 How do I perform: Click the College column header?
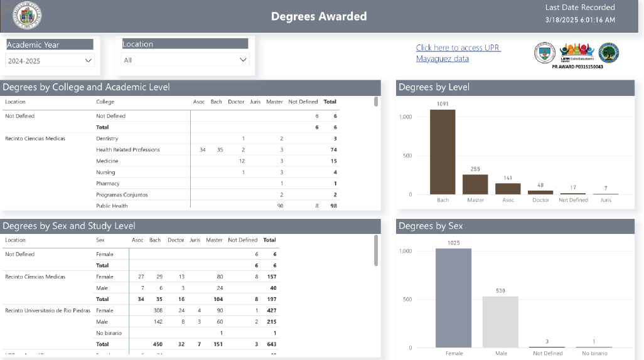105,102
